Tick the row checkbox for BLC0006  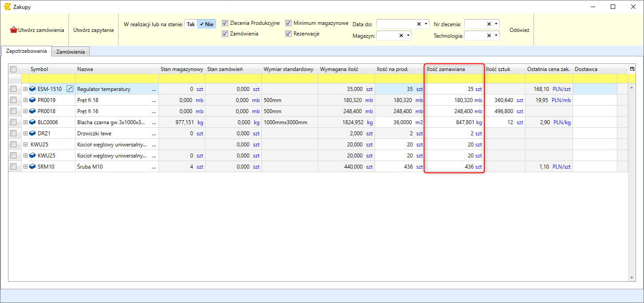(13, 122)
